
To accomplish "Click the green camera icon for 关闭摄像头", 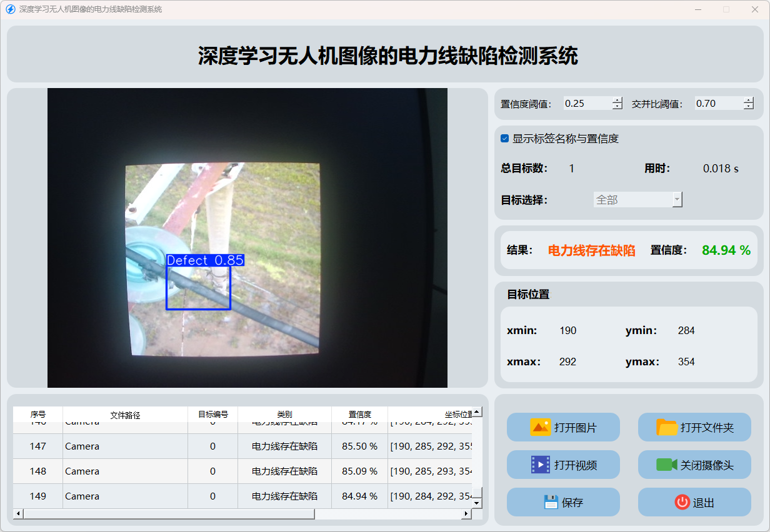I will [667, 465].
